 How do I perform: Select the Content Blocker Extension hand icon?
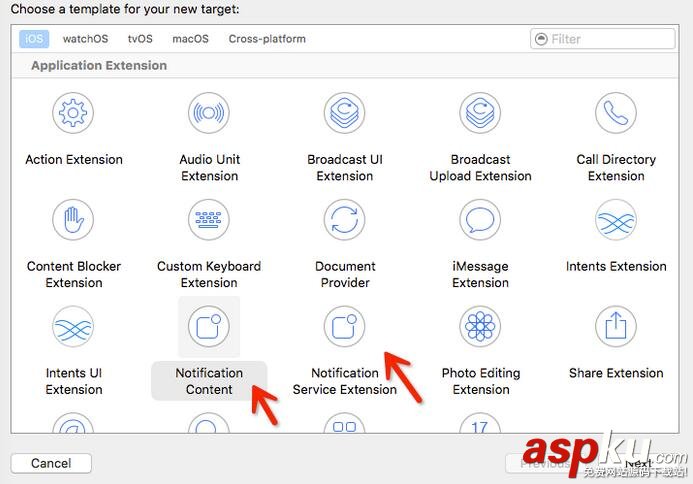73,220
